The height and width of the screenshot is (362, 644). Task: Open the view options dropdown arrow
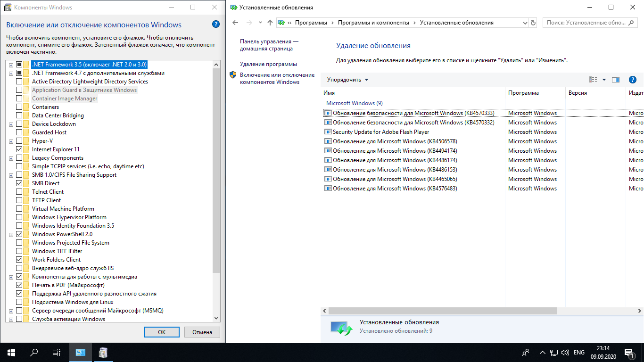point(604,80)
